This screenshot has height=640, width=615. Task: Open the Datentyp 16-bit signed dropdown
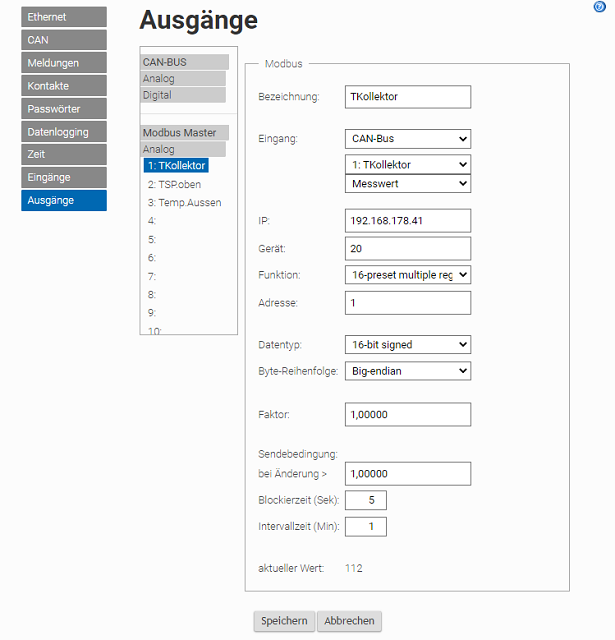pos(408,344)
